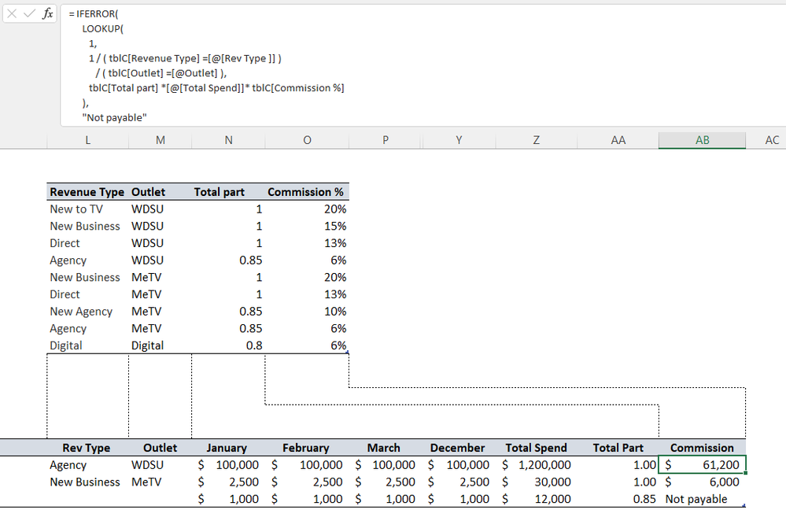Select the 1,200,000 total spend cell
The height and width of the screenshot is (532, 786).
(x=537, y=465)
